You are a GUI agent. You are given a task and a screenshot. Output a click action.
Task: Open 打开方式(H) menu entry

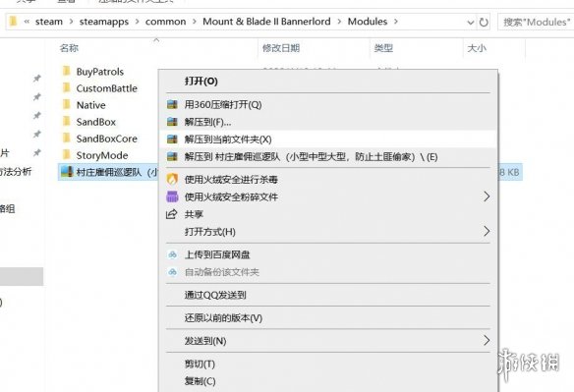pos(328,232)
